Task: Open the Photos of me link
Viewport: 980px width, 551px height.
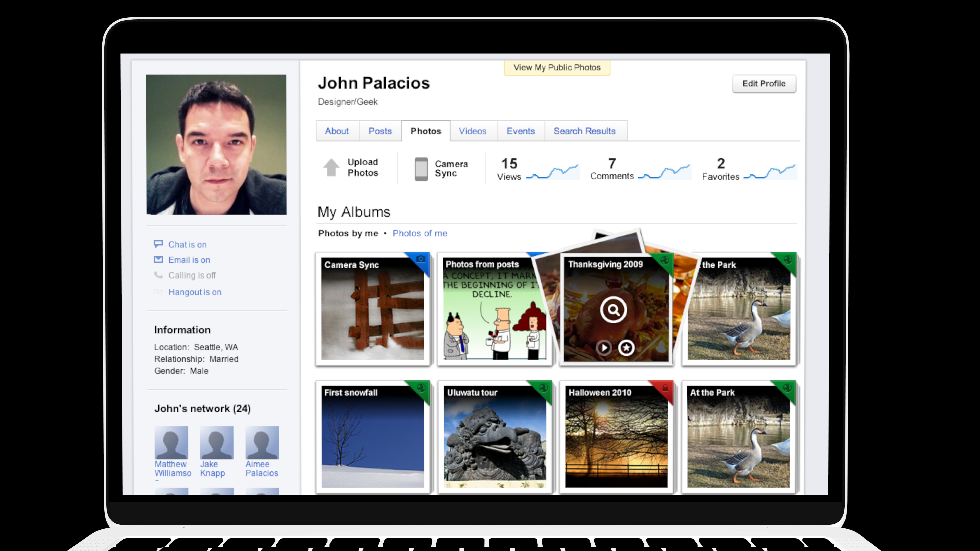Action: click(x=420, y=233)
